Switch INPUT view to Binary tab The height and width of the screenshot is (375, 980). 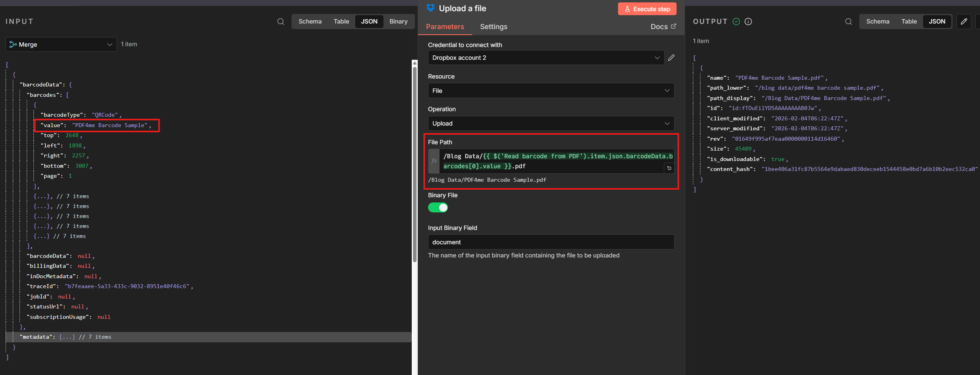398,22
